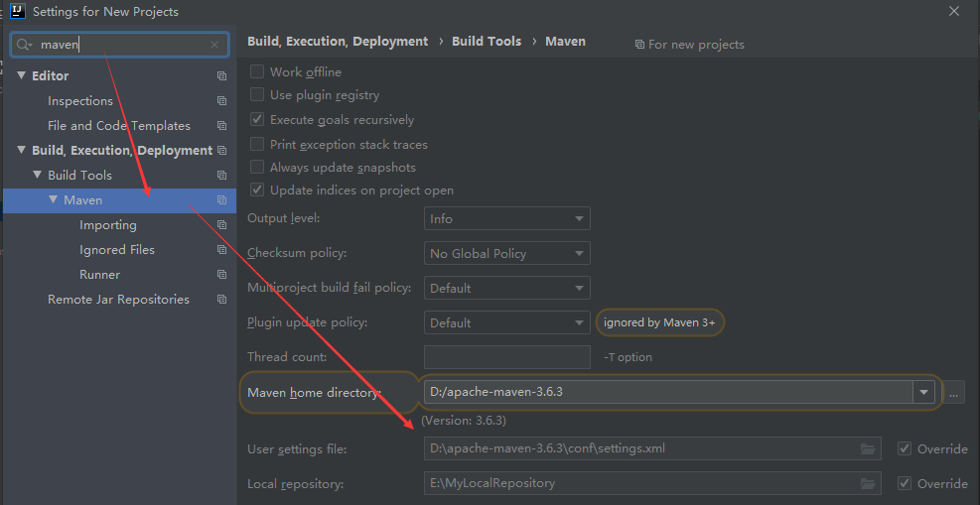This screenshot has height=505, width=980.
Task: Click the copy icon beside Inspections
Action: [221, 101]
